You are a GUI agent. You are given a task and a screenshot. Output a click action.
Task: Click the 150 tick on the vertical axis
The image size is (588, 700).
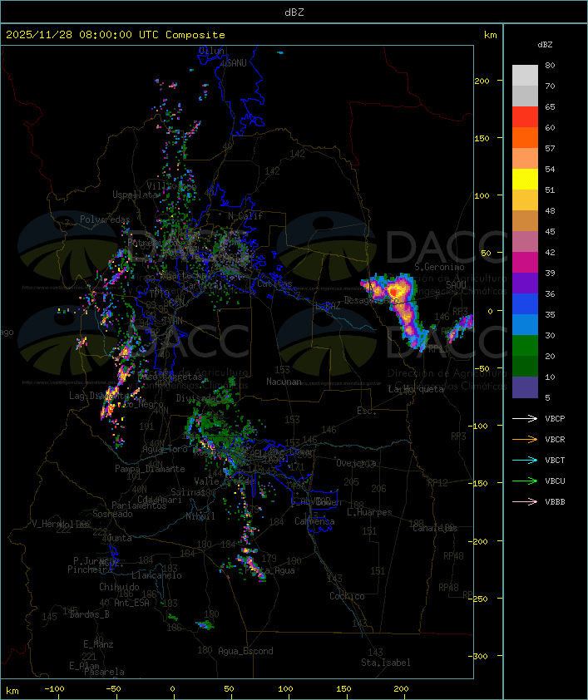482,138
